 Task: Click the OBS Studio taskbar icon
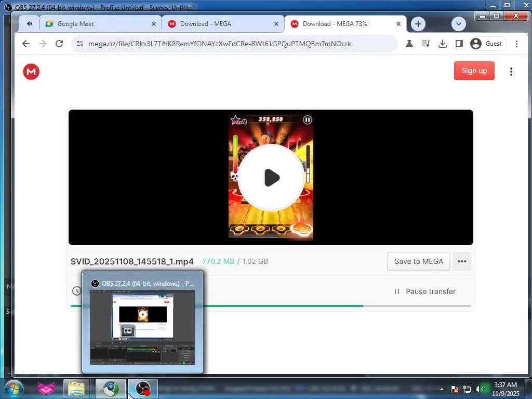pyautogui.click(x=142, y=389)
